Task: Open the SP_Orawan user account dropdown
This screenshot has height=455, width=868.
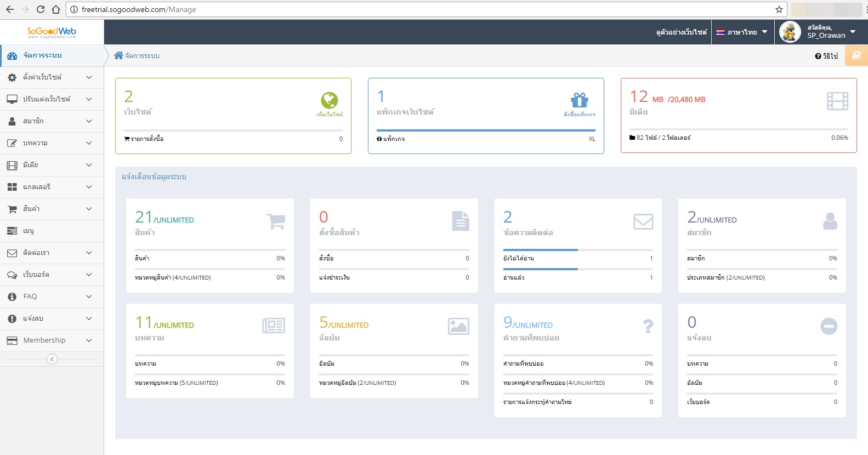Action: pyautogui.click(x=821, y=32)
